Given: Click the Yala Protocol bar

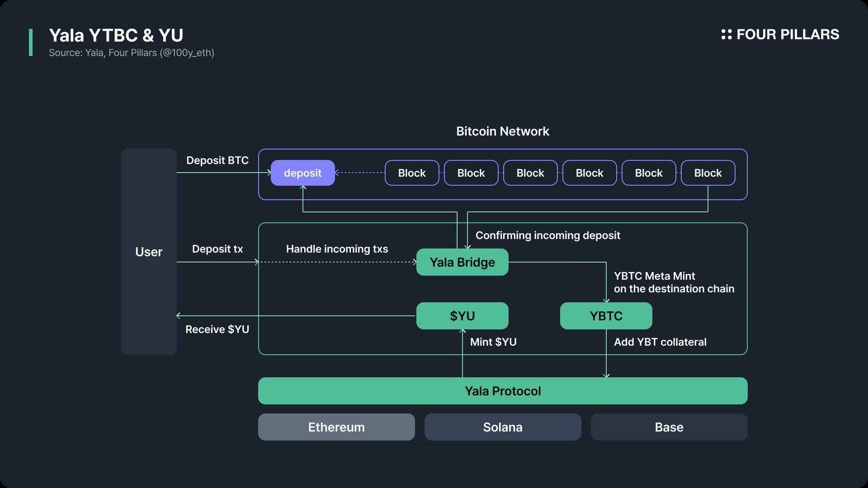Looking at the screenshot, I should [503, 391].
